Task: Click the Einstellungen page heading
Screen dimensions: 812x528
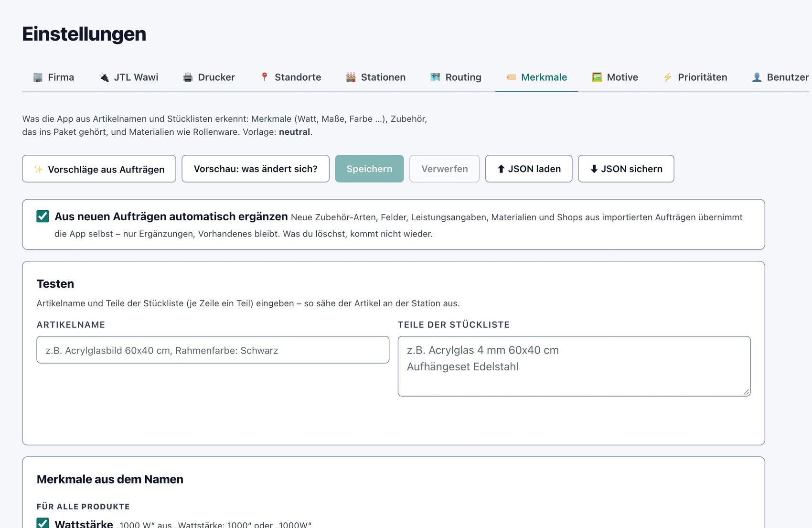Action: [84, 34]
